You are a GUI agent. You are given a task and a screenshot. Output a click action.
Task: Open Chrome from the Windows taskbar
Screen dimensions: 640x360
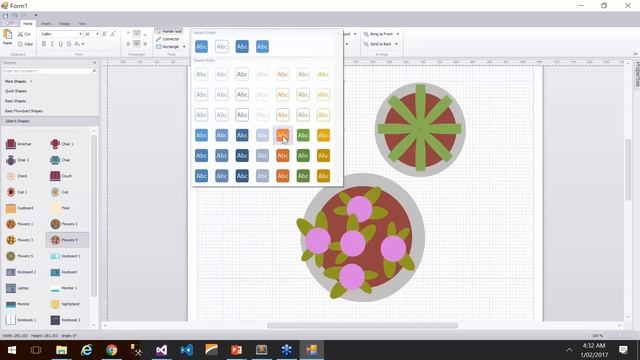(111, 350)
